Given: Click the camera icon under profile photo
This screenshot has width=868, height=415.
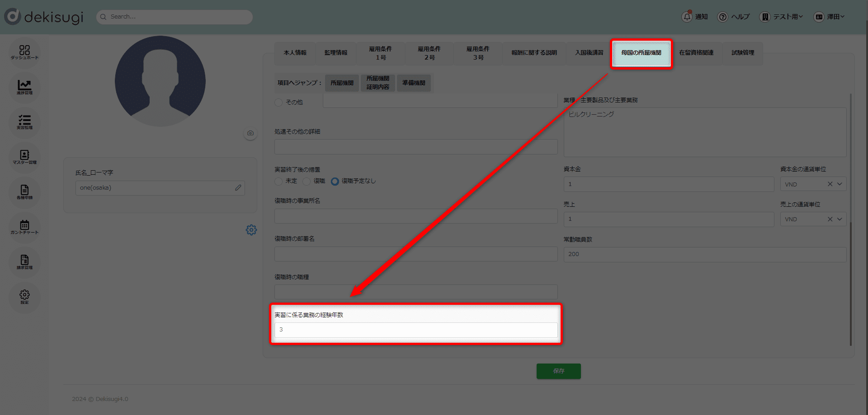Looking at the screenshot, I should [250, 133].
